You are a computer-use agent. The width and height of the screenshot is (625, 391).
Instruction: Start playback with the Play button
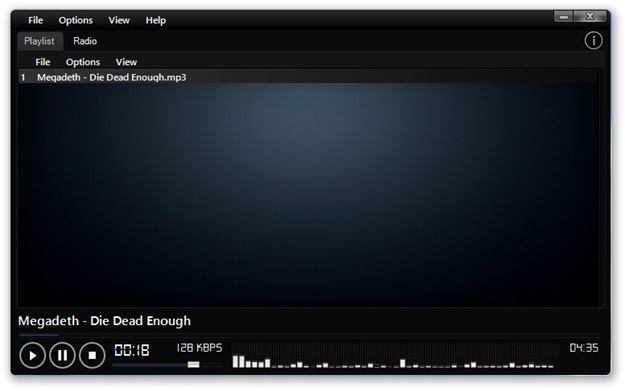[x=32, y=355]
